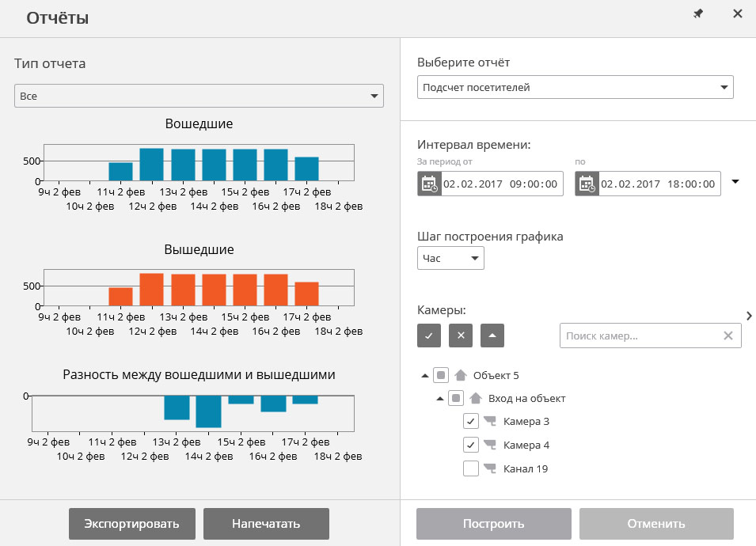
Task: Open the Подсчет посетителей report dropdown
Action: pos(575,87)
